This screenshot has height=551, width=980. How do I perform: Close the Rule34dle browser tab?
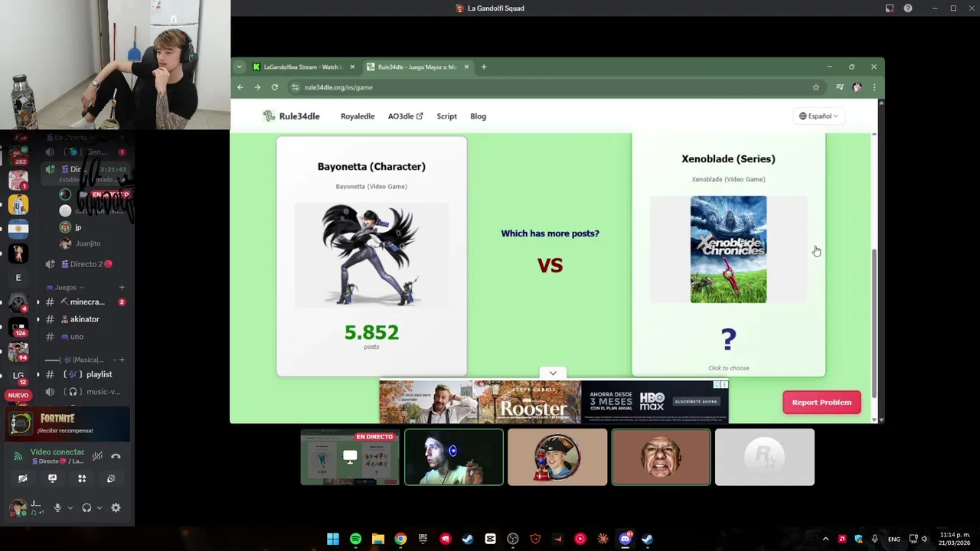[x=466, y=67]
